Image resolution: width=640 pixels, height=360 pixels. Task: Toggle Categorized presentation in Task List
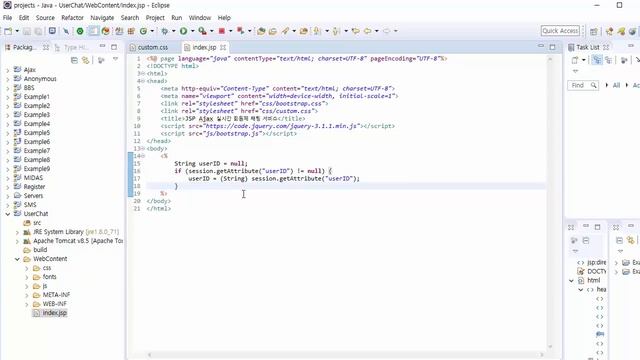pos(597,60)
